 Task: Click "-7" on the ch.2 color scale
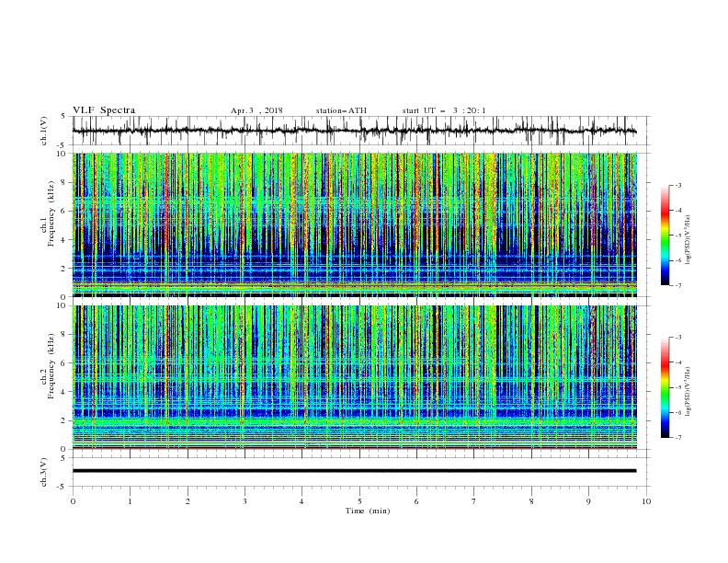(677, 438)
